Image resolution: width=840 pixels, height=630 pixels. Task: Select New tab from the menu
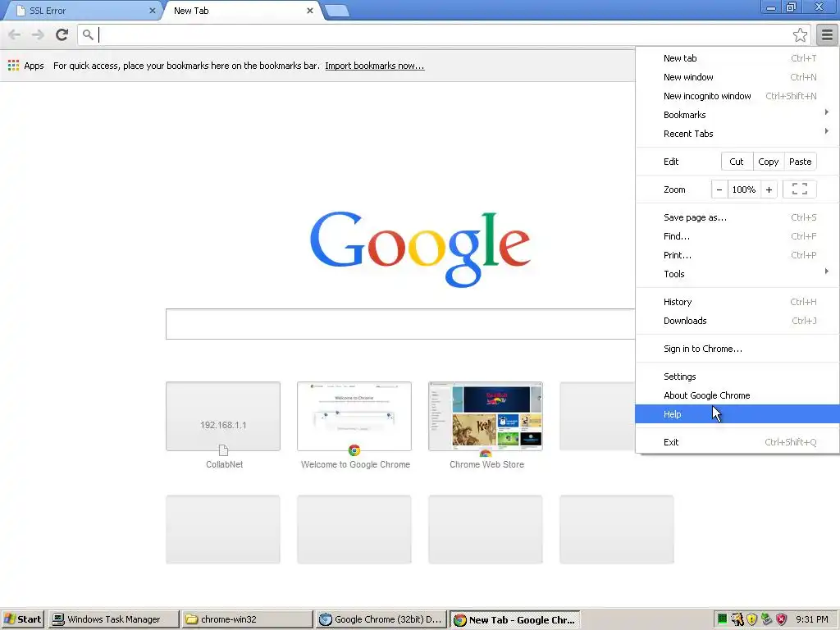(737, 58)
